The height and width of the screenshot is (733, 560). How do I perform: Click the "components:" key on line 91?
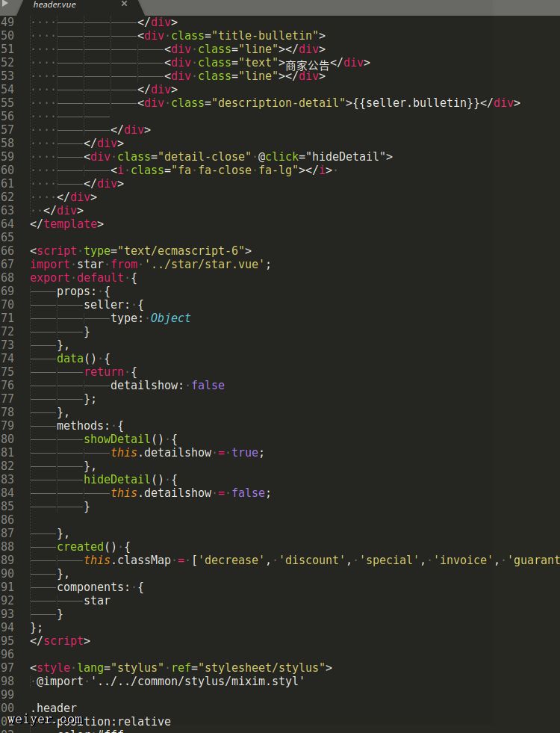pyautogui.click(x=93, y=587)
